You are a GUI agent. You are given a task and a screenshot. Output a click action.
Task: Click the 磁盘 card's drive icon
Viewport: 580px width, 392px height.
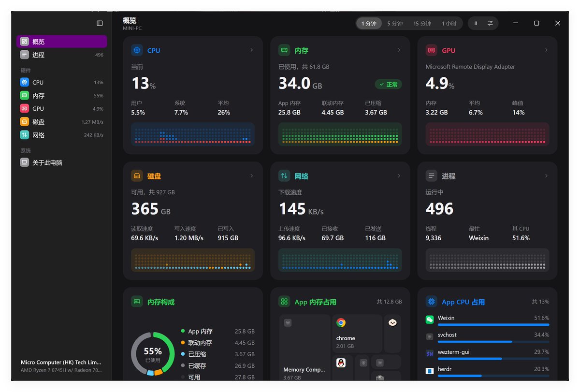[x=137, y=176]
